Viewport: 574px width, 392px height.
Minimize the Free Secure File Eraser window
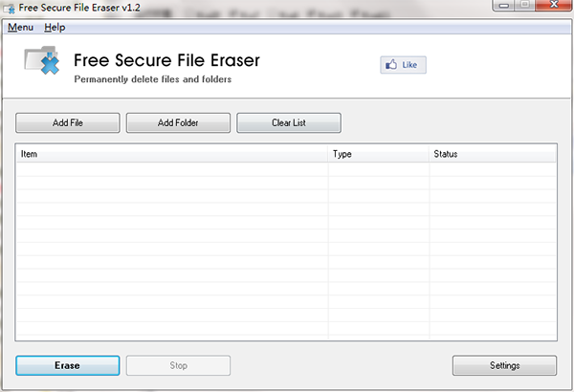[x=503, y=7]
